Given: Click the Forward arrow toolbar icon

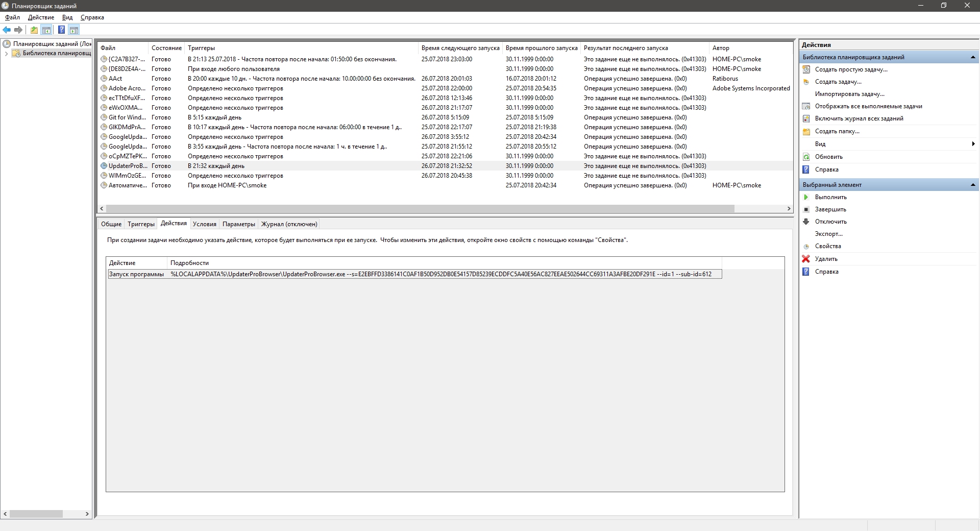Looking at the screenshot, I should pyautogui.click(x=18, y=30).
